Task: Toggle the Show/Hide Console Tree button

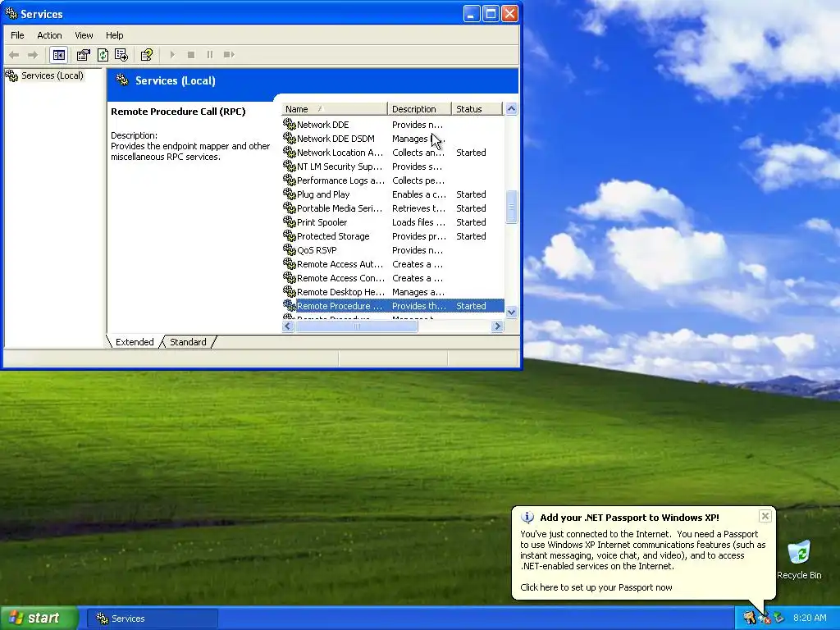Action: click(58, 55)
